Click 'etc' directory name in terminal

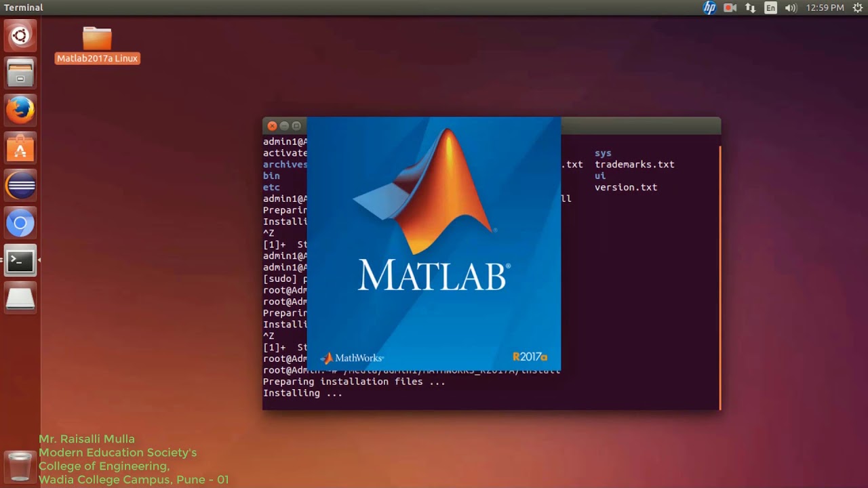tap(271, 187)
